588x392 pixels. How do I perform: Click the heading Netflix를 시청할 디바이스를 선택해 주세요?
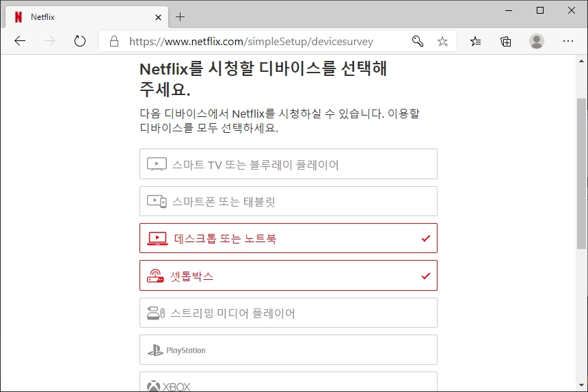click(263, 79)
